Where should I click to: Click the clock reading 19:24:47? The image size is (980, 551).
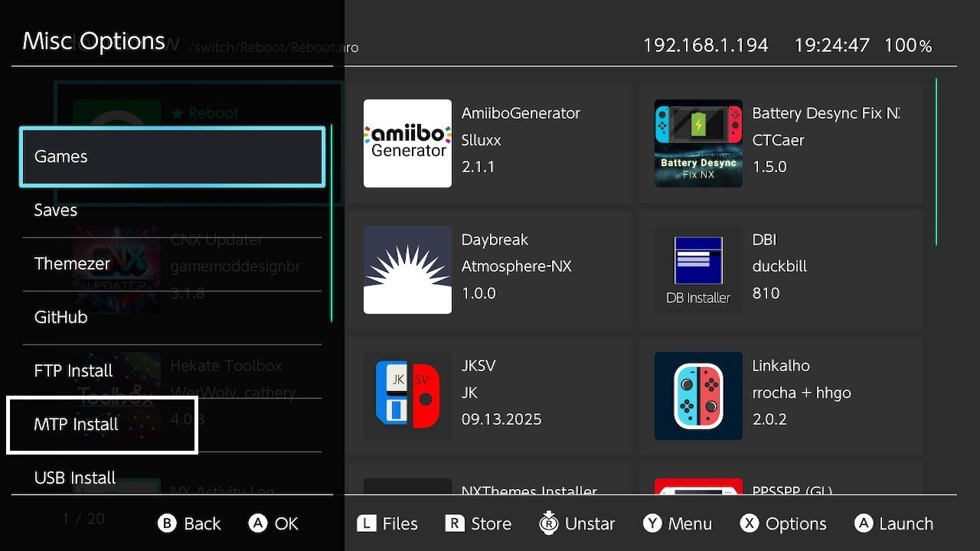(831, 45)
